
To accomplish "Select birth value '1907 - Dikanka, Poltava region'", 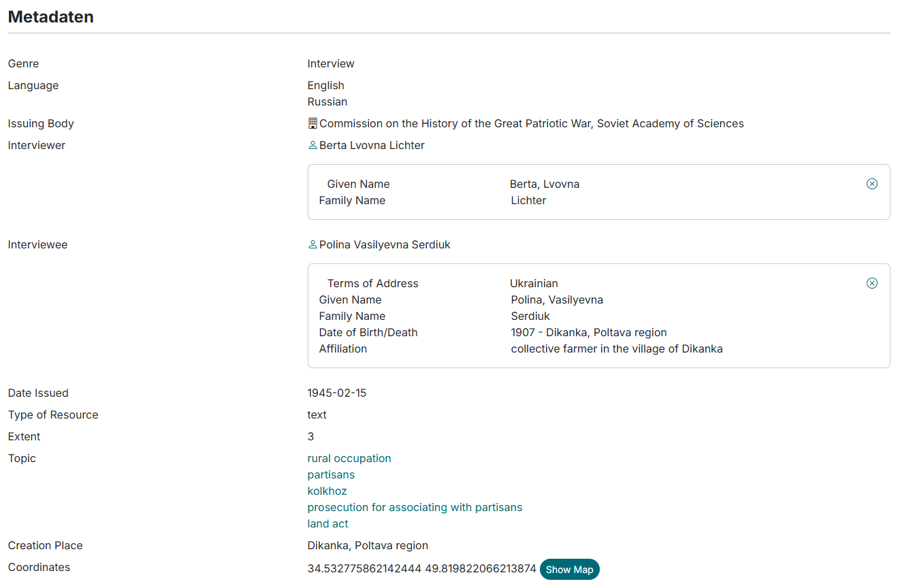I will coord(589,332).
